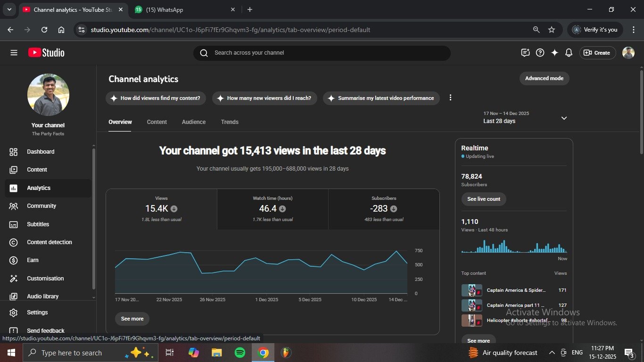Click the account avatar in top right
Viewport: 644px width, 362px height.
[628, 53]
